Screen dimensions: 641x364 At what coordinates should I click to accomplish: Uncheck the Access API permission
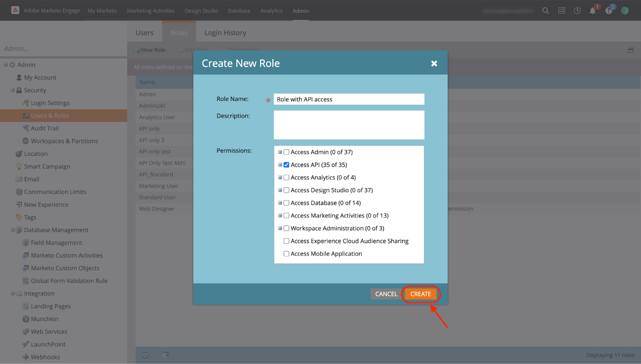(286, 165)
